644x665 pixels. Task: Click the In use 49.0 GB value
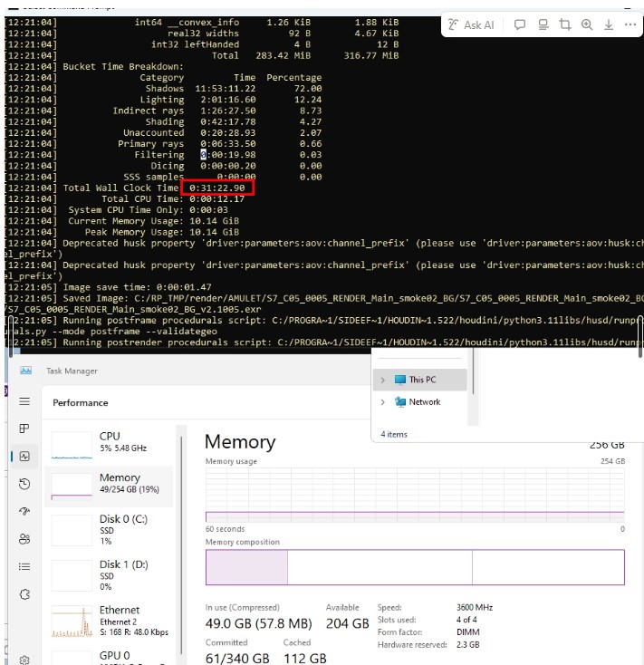(x=259, y=623)
